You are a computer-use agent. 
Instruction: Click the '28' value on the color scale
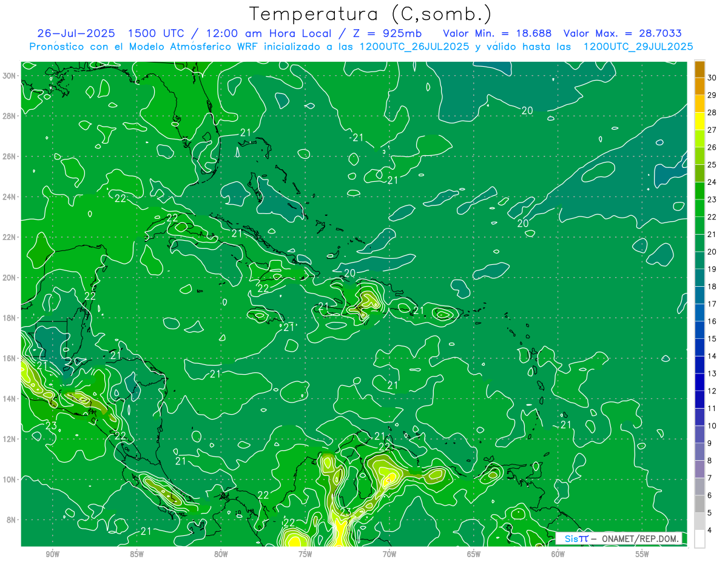(712, 112)
